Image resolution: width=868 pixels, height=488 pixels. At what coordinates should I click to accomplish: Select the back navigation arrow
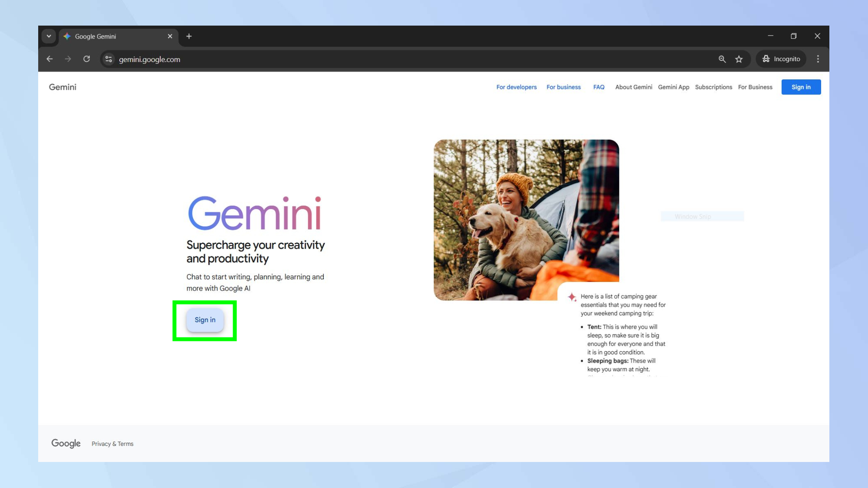[x=49, y=59]
